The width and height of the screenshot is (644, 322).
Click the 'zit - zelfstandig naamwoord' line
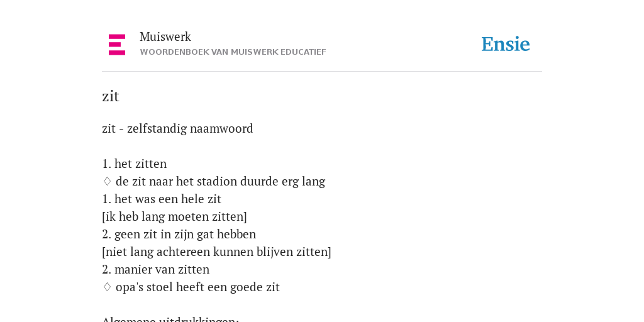tap(177, 128)
